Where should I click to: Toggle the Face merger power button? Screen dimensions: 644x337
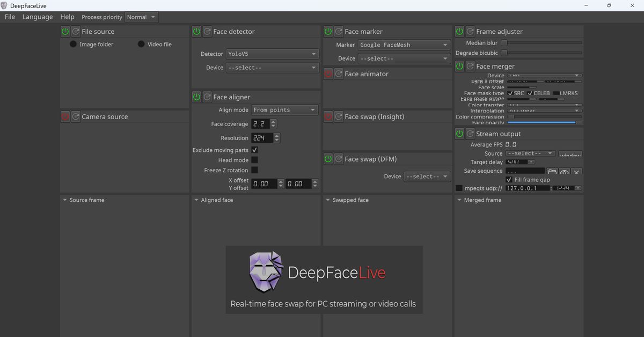(x=459, y=67)
